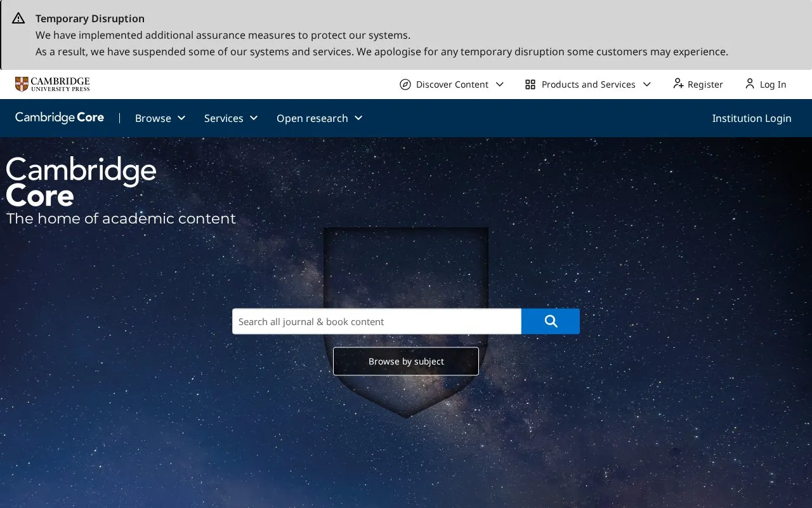Click the Cambridge University Press crest logo
This screenshot has height=508, width=812.
(x=53, y=84)
